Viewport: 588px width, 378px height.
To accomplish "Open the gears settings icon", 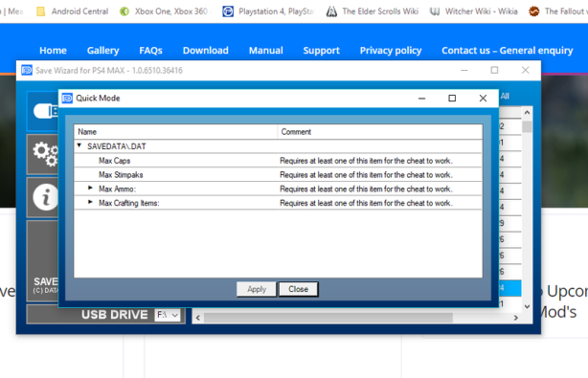I will (45, 153).
